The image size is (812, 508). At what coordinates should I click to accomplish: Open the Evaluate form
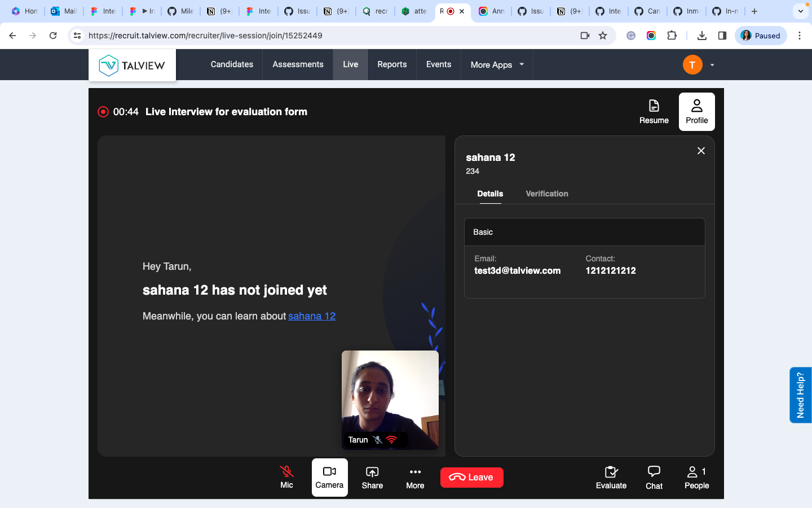611,478
